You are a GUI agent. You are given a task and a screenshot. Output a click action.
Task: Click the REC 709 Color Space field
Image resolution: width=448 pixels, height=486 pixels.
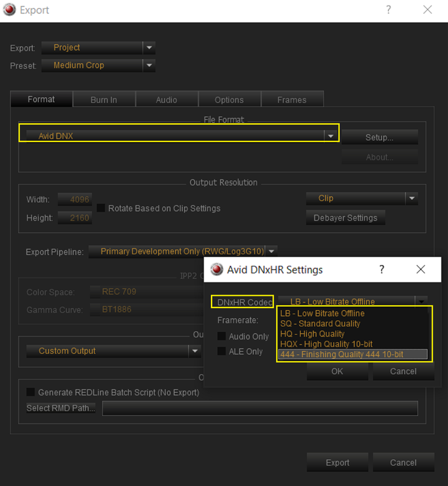(146, 292)
